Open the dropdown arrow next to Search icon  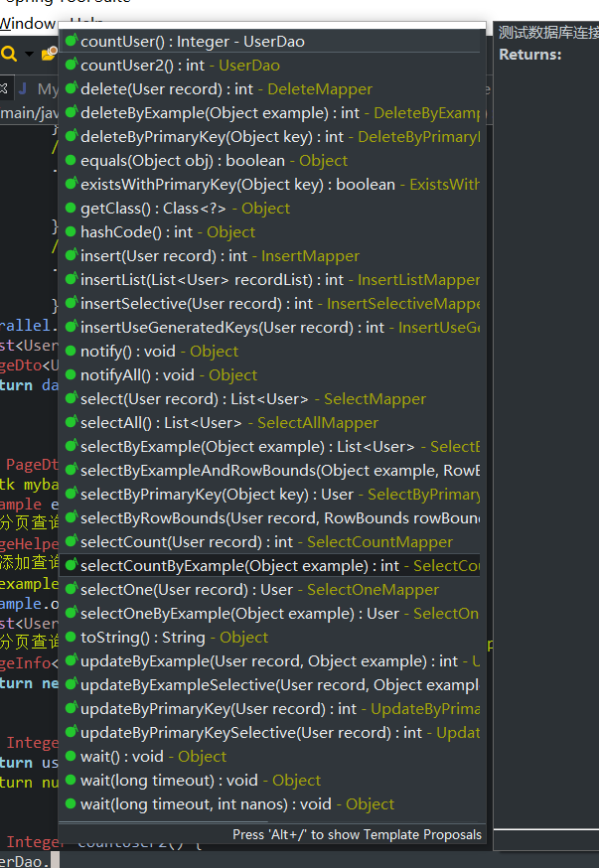coord(29,55)
